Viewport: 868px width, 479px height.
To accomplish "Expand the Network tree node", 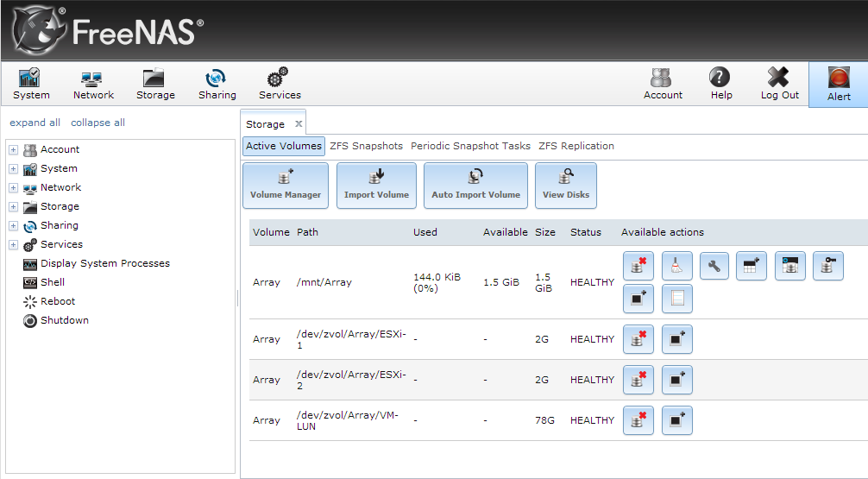I will [x=13, y=188].
